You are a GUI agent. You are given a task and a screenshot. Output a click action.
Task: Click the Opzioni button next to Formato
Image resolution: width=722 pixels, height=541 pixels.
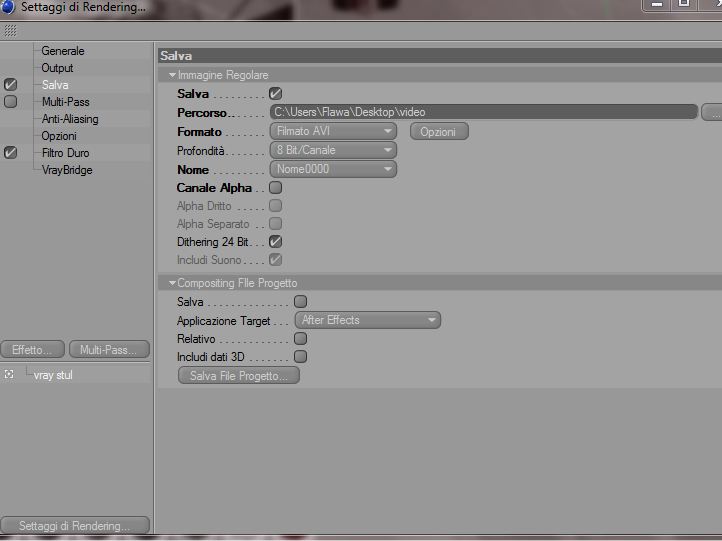(439, 132)
